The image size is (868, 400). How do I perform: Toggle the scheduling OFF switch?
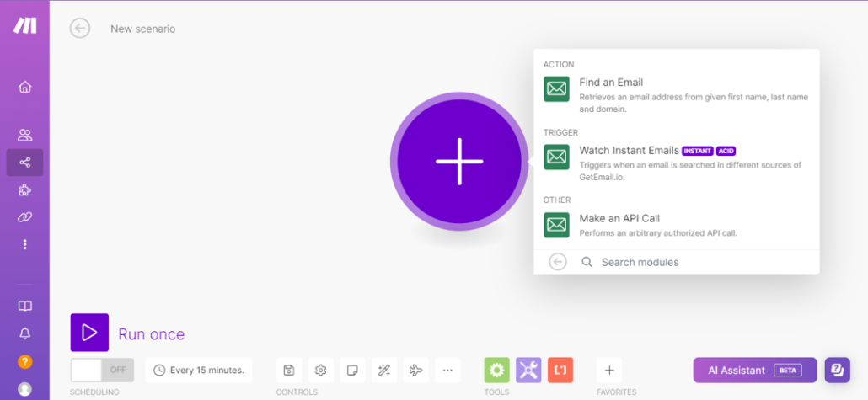pyautogui.click(x=102, y=371)
